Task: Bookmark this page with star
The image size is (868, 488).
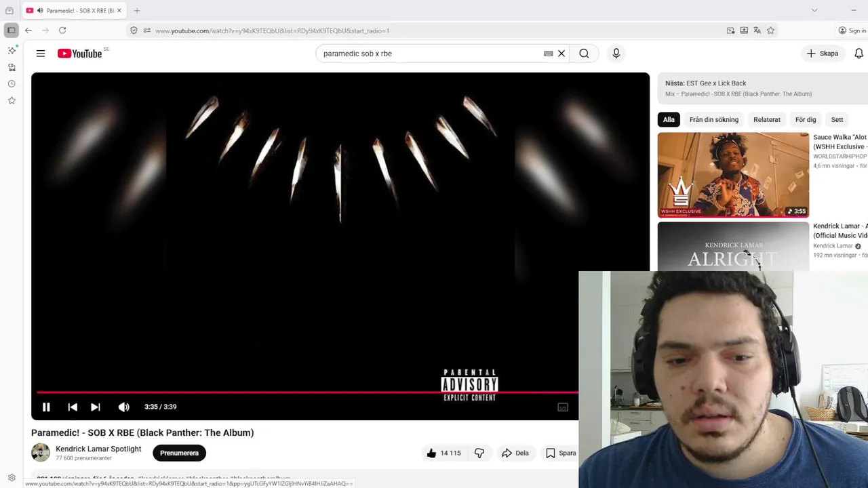Action: point(770,30)
